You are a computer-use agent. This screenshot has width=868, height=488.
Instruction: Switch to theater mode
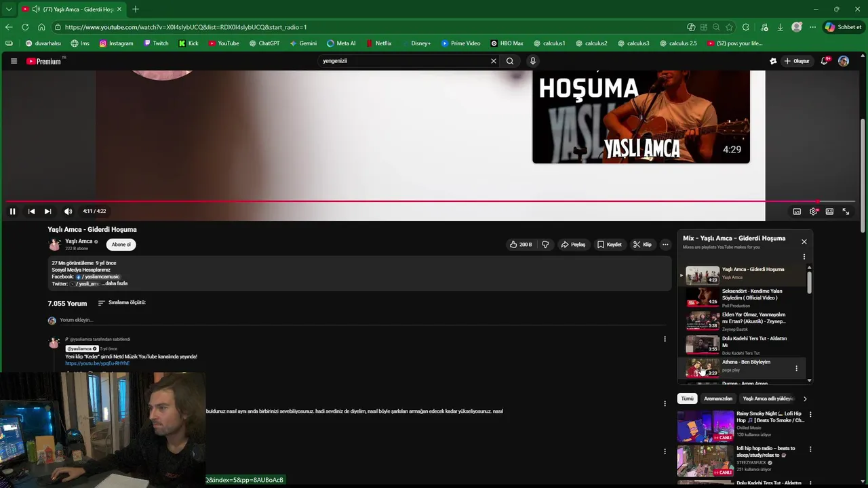coord(829,211)
